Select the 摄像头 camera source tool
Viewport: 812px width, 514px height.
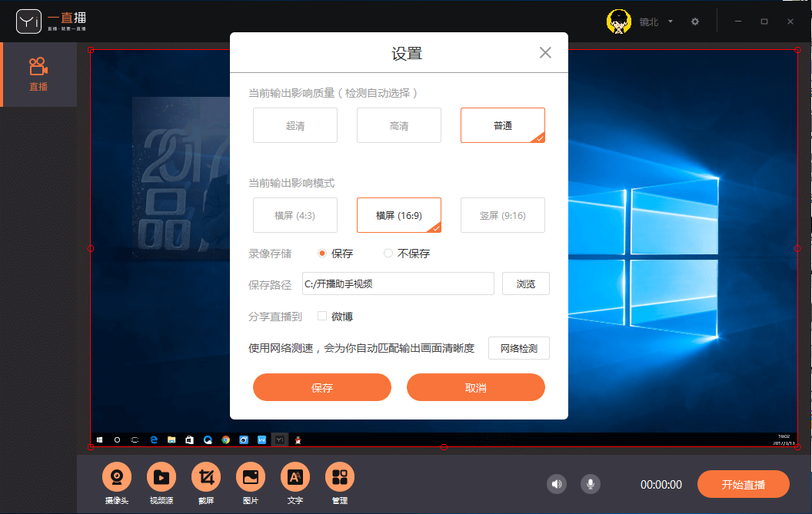click(x=117, y=478)
